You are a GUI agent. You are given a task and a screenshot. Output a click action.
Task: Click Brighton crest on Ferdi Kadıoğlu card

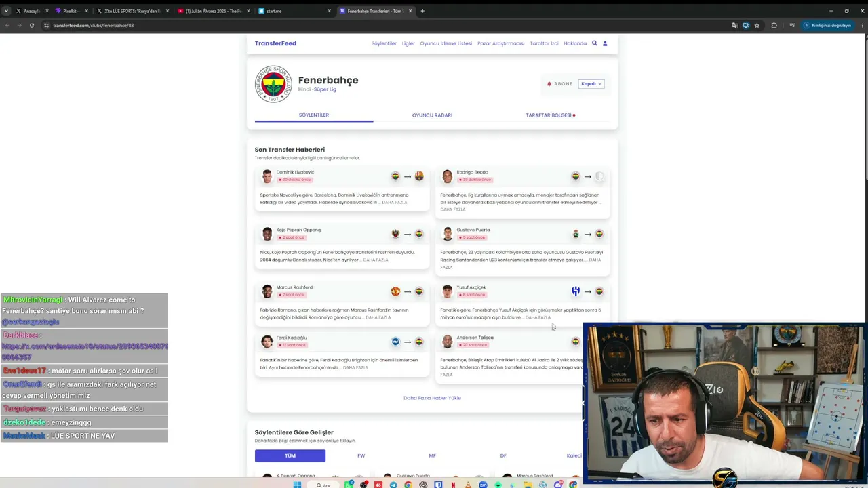pyautogui.click(x=395, y=342)
